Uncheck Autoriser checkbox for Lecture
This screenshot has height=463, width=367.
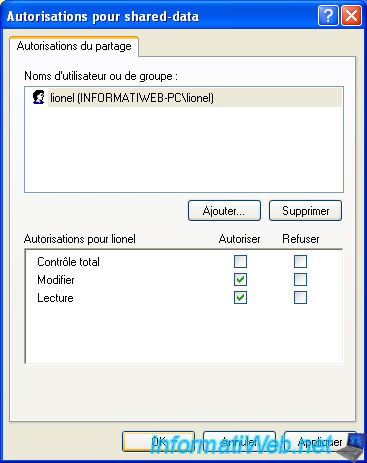pos(240,298)
